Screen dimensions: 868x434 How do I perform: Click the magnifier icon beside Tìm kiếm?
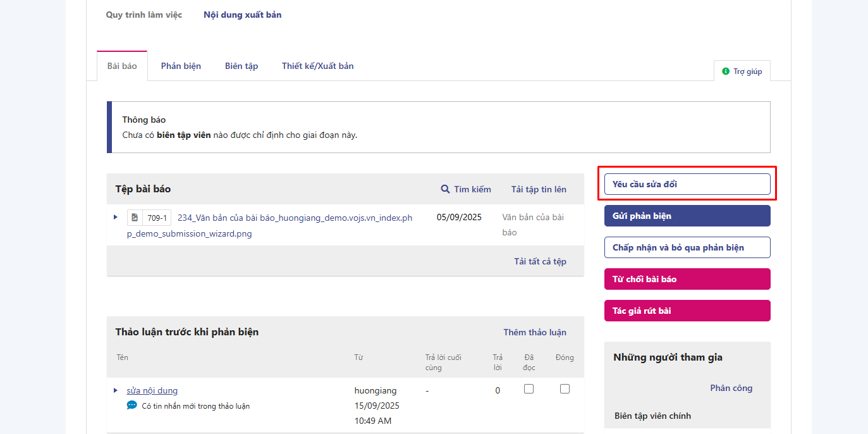445,189
